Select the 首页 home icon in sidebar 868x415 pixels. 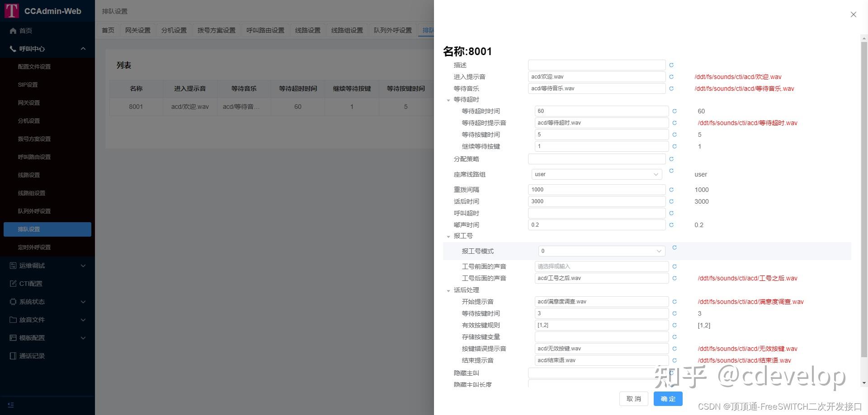click(x=13, y=31)
